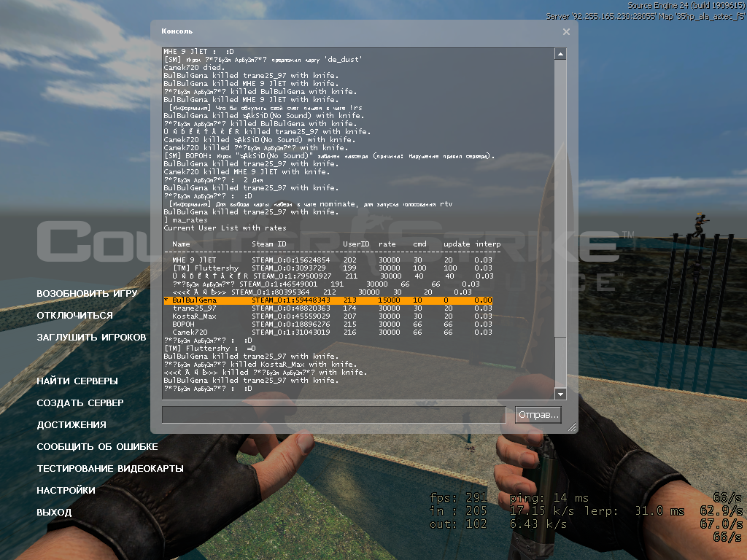The width and height of the screenshot is (747, 560).
Task: Select ВОЗОБНОВИТЬ ИГРУ in the main menu
Action: pos(88,293)
